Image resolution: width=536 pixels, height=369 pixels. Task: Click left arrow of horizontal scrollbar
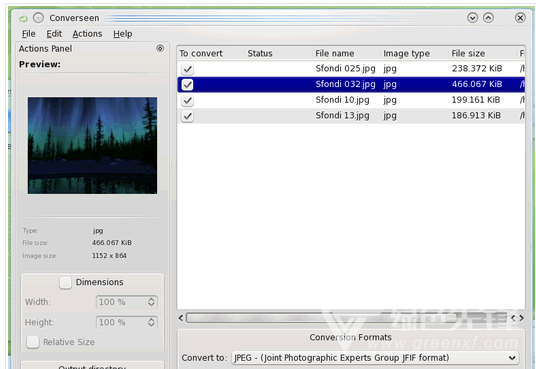click(x=181, y=318)
